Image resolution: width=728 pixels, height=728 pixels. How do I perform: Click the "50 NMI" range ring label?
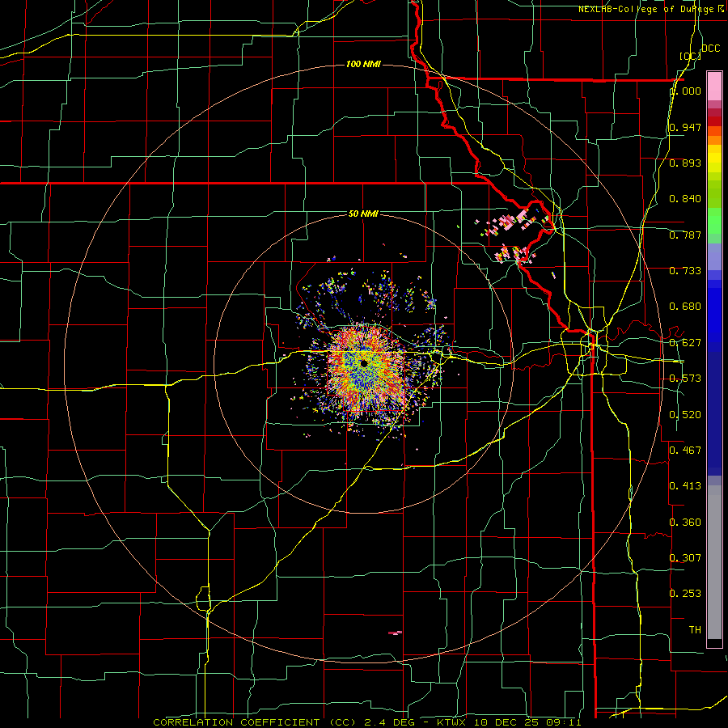pos(363,214)
